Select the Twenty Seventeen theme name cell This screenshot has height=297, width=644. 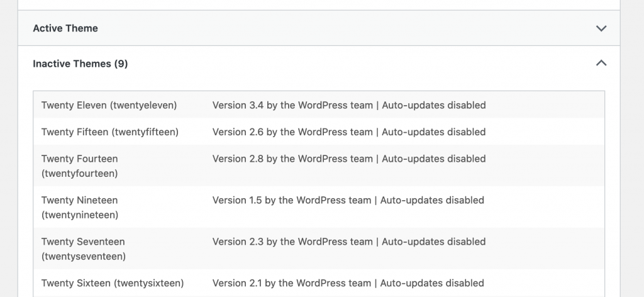[x=84, y=249]
